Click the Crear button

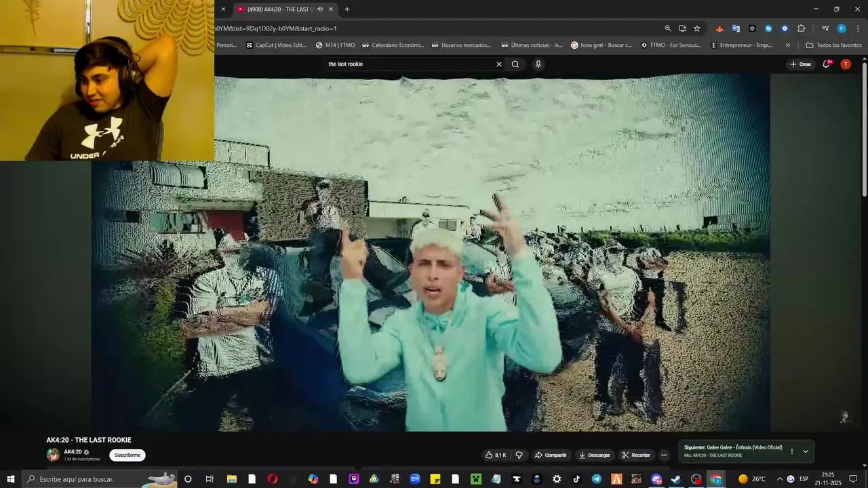800,64
